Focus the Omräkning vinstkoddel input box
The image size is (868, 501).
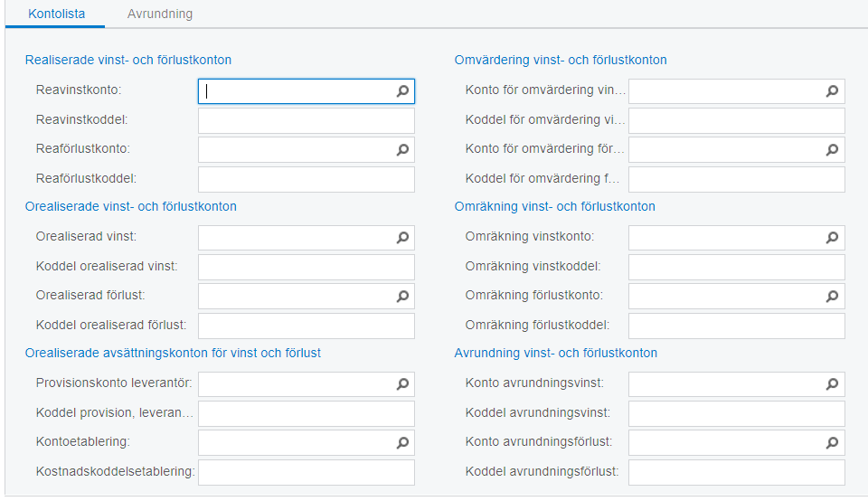click(736, 267)
